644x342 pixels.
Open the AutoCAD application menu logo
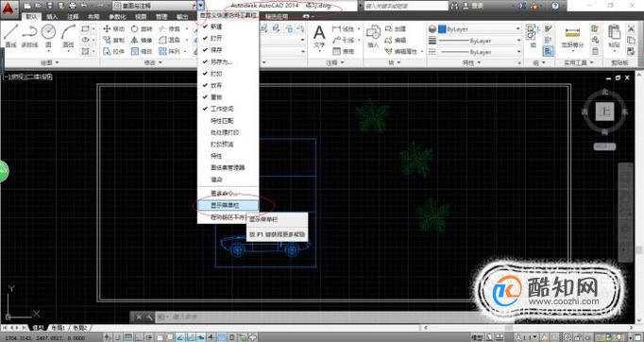pyautogui.click(x=9, y=8)
